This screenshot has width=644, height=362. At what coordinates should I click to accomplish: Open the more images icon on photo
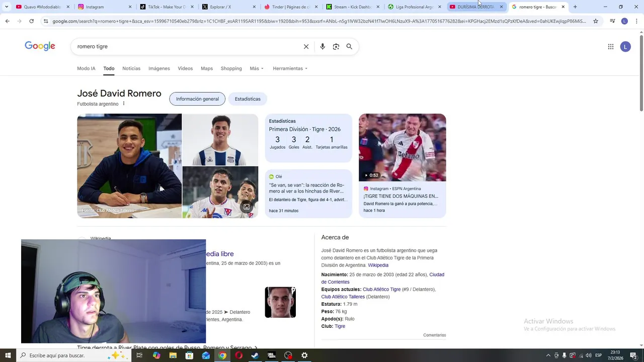pos(247,207)
